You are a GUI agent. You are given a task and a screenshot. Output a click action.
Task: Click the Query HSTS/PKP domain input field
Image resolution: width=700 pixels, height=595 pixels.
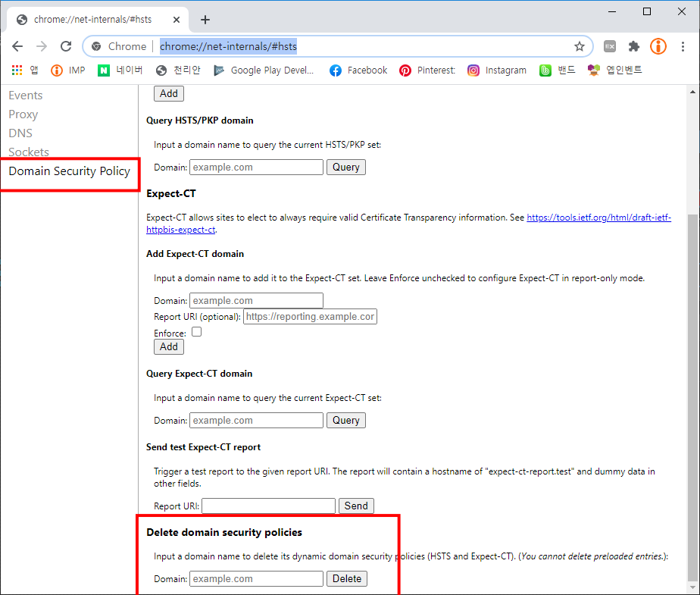point(256,167)
